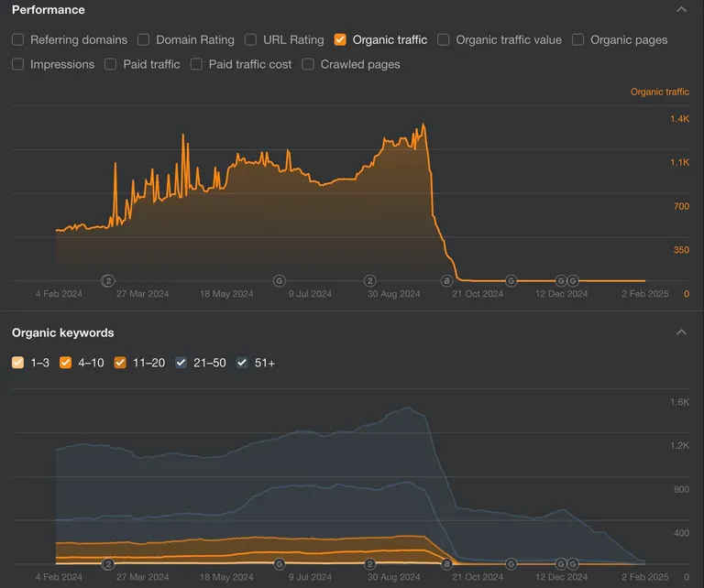Check the Domain Rating option

click(x=144, y=39)
